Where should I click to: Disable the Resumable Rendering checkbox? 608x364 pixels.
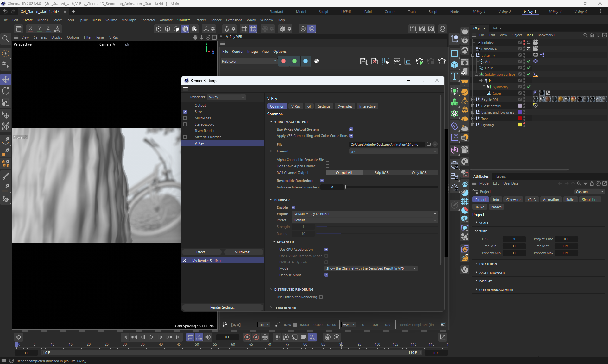pos(322,181)
